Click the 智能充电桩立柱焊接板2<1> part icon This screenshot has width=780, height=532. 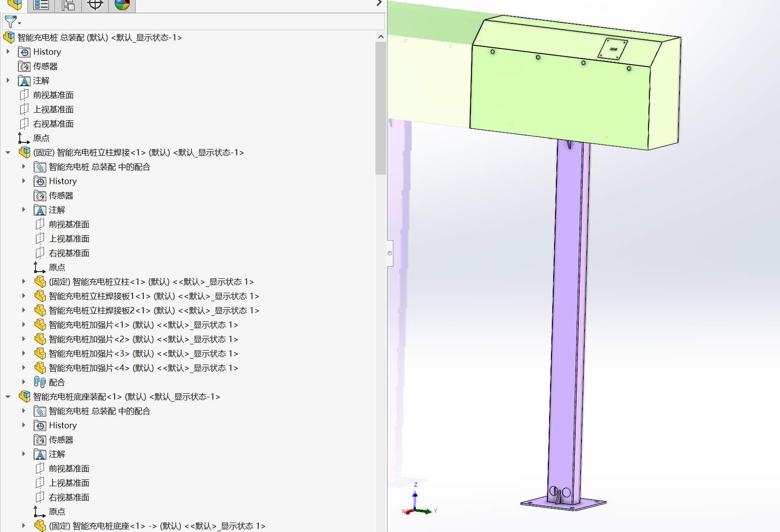(x=40, y=310)
